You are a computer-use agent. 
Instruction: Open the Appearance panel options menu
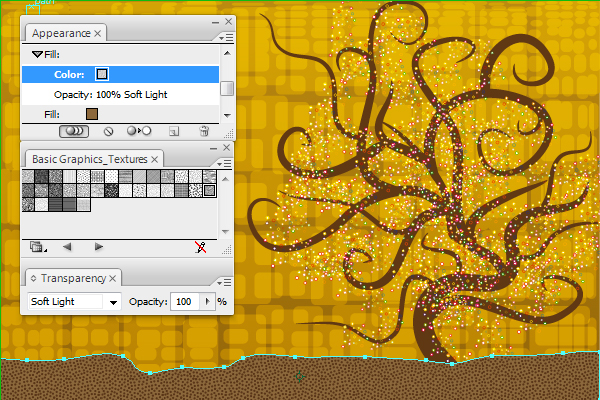(226, 38)
